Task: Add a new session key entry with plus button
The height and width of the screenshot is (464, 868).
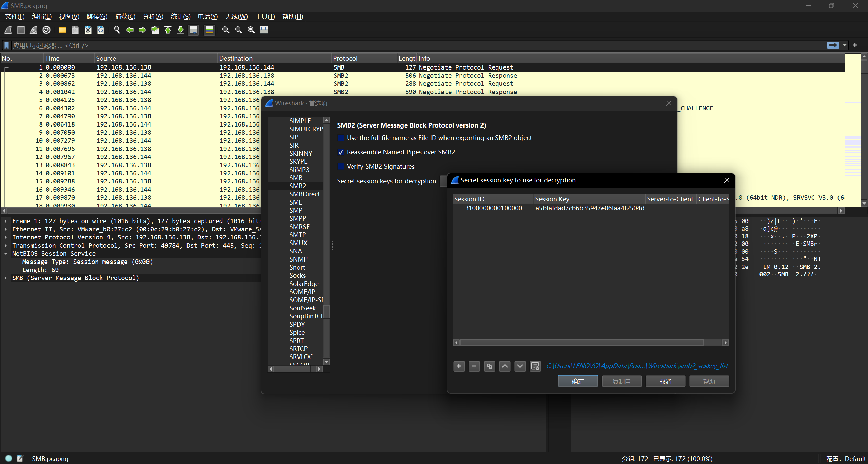Action: pos(459,366)
